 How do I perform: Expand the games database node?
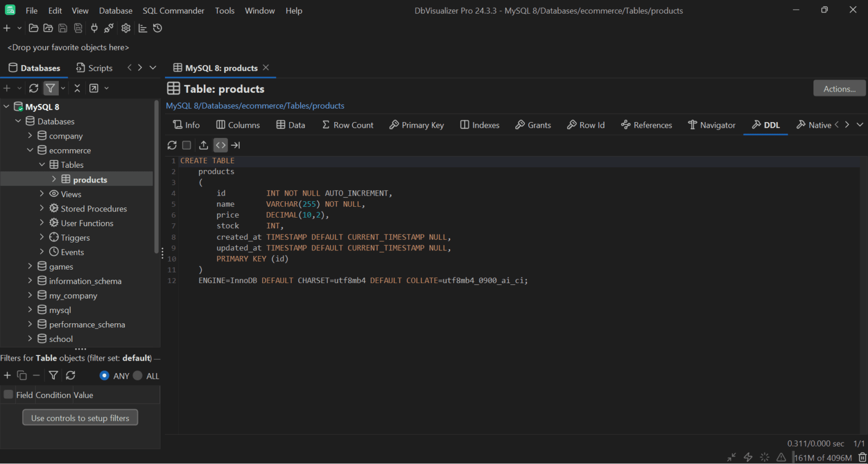coord(29,266)
